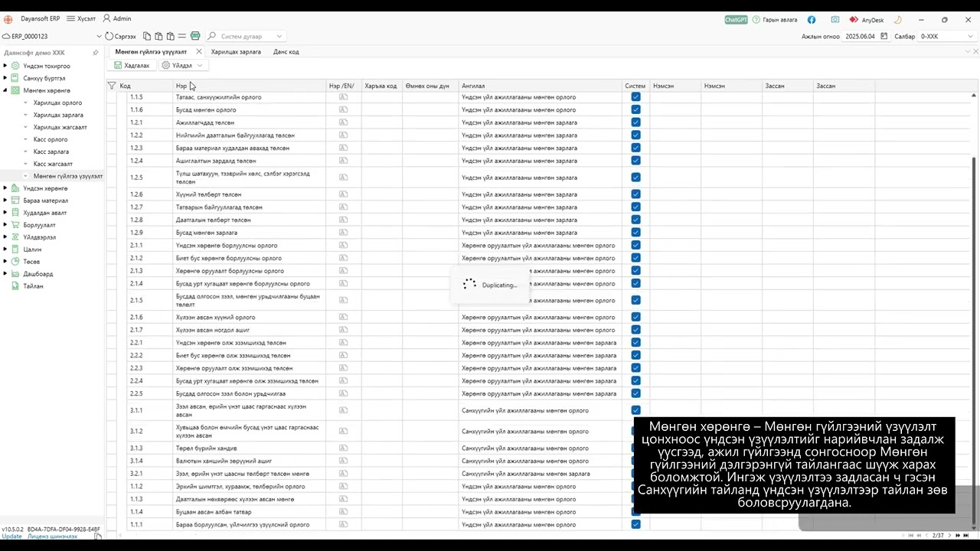Click the Үйлдвэрлэл module icon
Image resolution: width=980 pixels, height=551 pixels.
(x=15, y=237)
